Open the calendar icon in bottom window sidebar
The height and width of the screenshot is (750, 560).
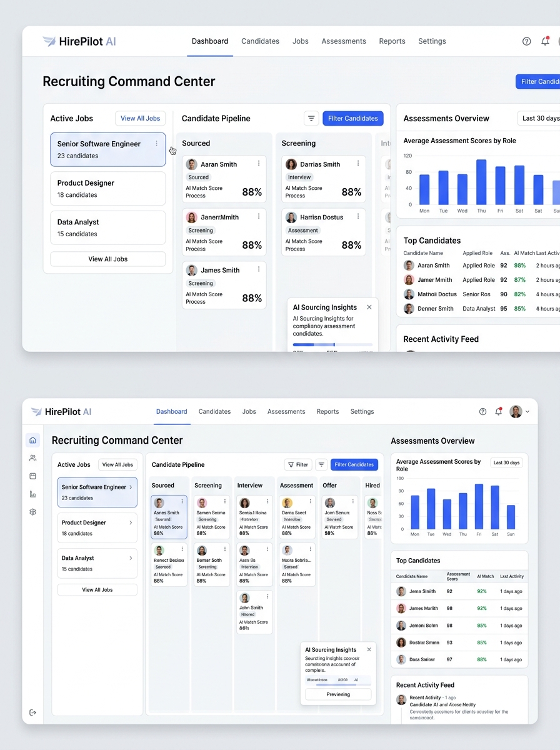tap(32, 476)
